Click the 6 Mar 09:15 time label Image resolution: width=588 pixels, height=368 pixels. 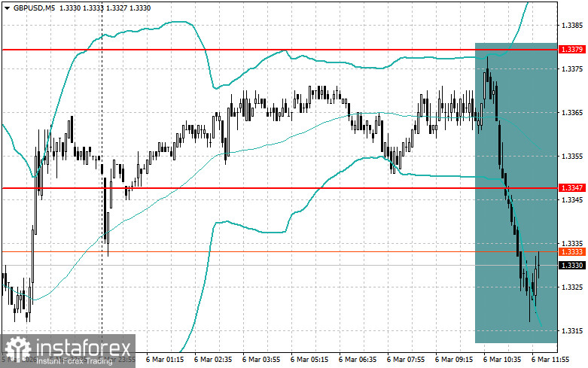click(454, 360)
